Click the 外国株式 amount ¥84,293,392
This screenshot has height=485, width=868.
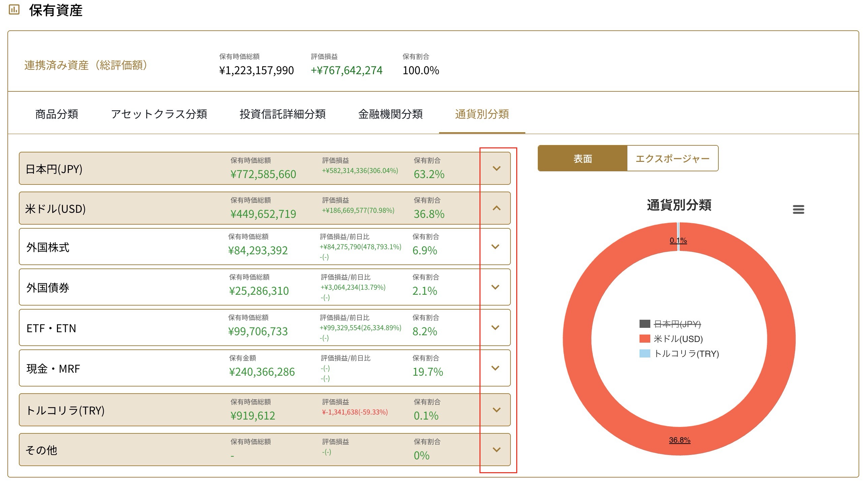click(258, 251)
